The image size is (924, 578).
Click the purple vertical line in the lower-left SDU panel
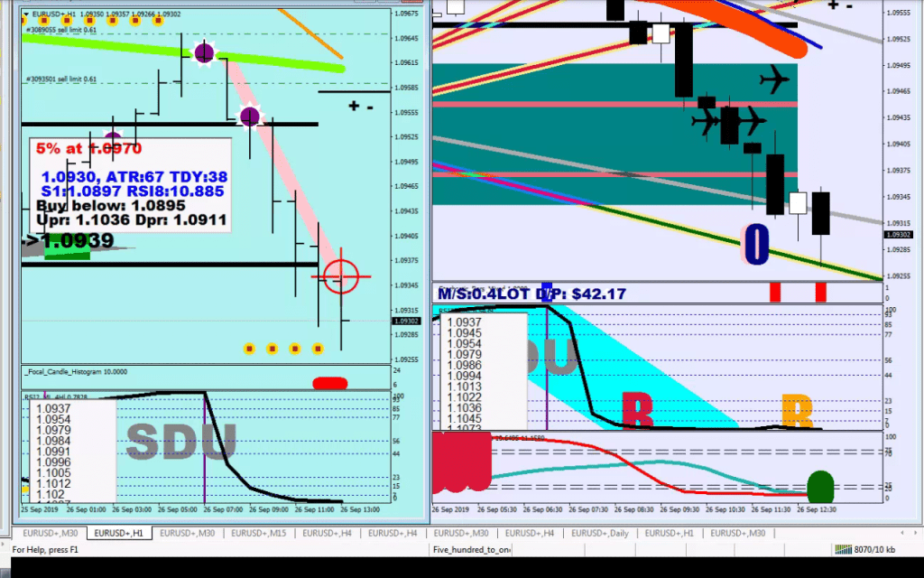point(205,452)
